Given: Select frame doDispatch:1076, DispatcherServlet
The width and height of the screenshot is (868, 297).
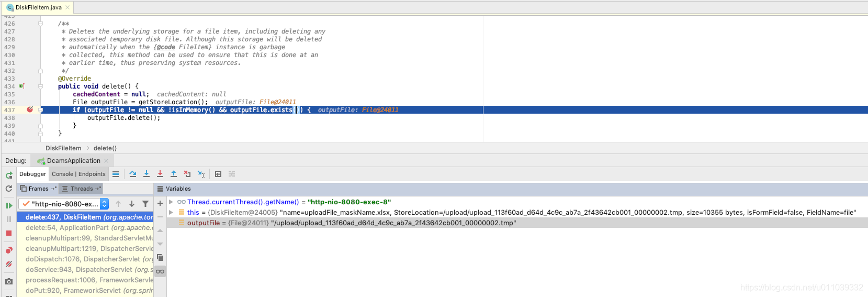Looking at the screenshot, I should (85, 259).
